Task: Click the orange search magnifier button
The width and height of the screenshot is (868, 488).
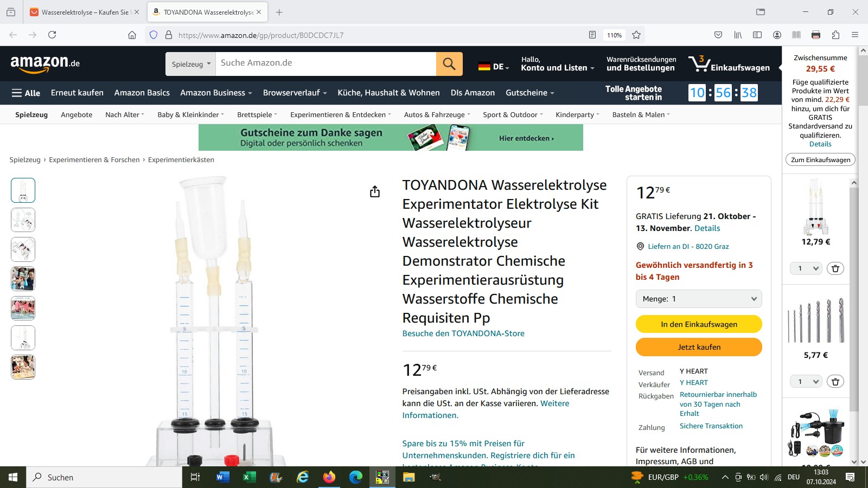Action: click(x=449, y=64)
